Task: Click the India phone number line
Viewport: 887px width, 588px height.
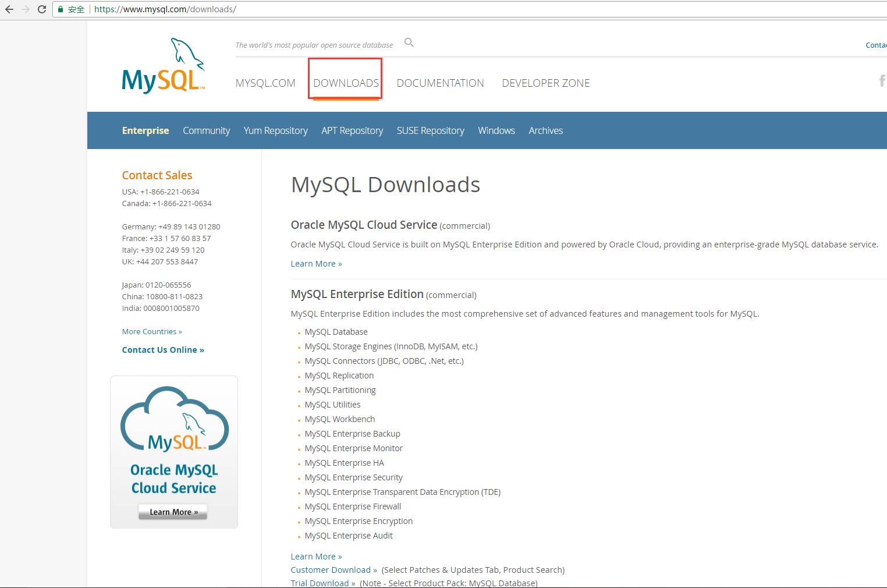Action: pyautogui.click(x=161, y=308)
